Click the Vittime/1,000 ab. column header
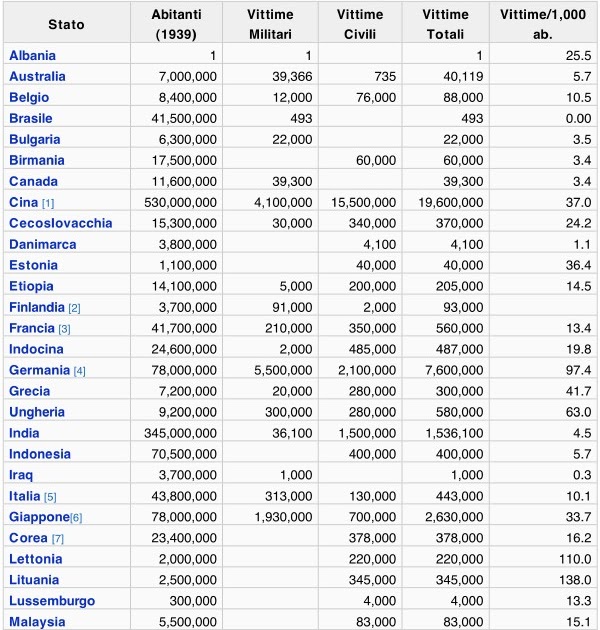 click(543, 22)
